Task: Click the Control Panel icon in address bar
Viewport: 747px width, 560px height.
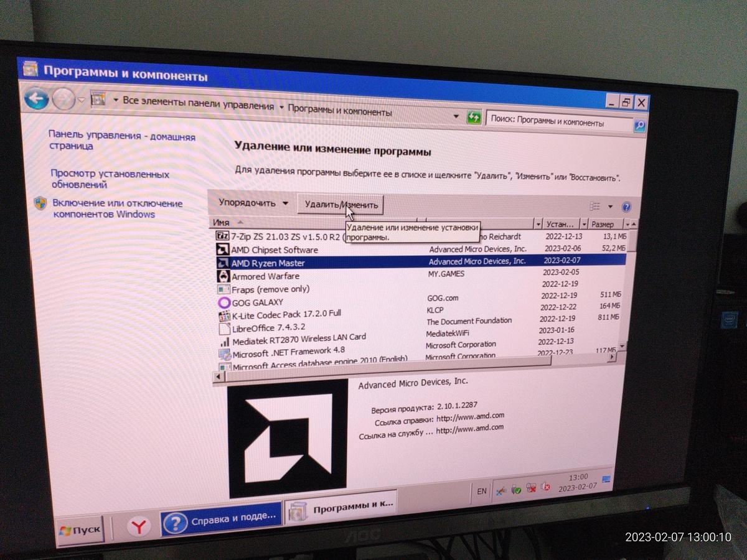Action: 98,99
